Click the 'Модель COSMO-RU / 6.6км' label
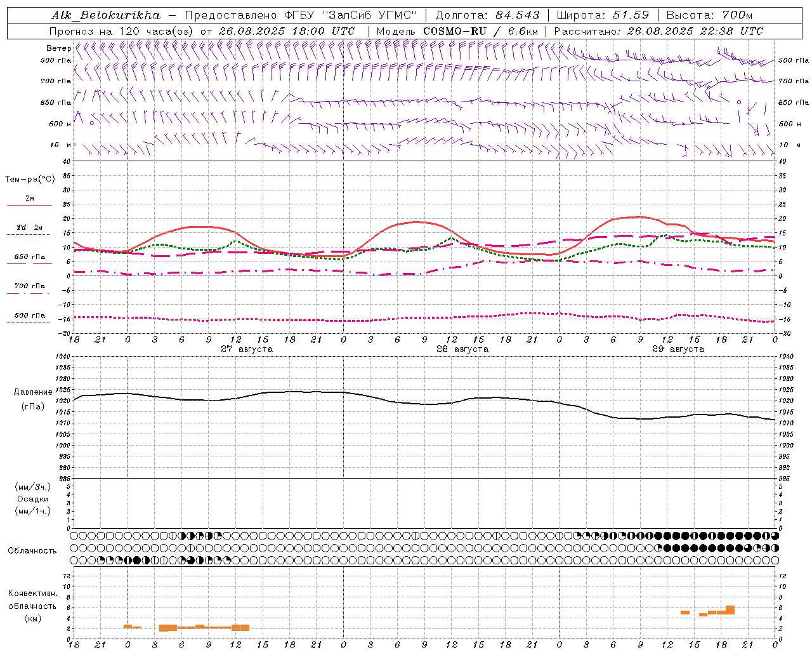Screen dimensions: 812x650 click(457, 31)
